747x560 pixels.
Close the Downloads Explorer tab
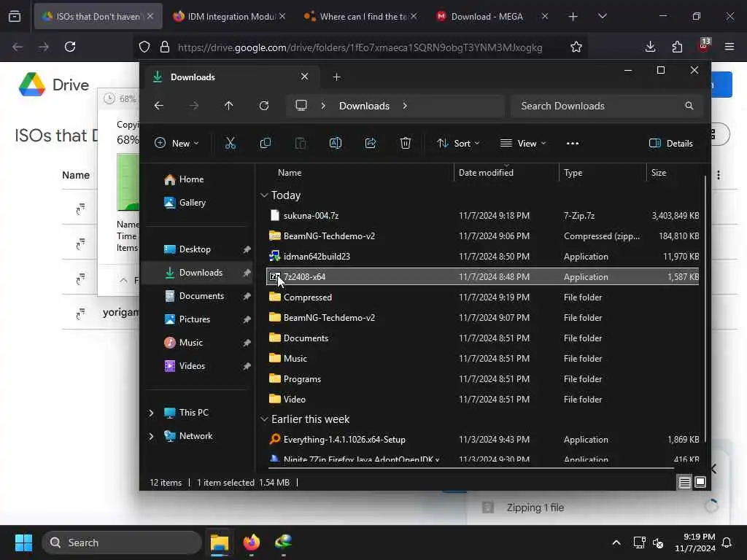pos(304,77)
